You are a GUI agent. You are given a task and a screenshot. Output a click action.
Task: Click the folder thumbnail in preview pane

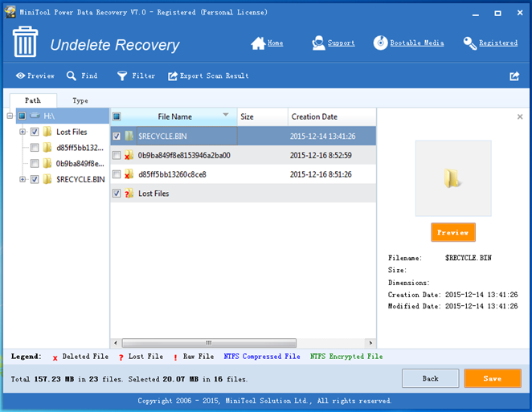[x=452, y=178]
